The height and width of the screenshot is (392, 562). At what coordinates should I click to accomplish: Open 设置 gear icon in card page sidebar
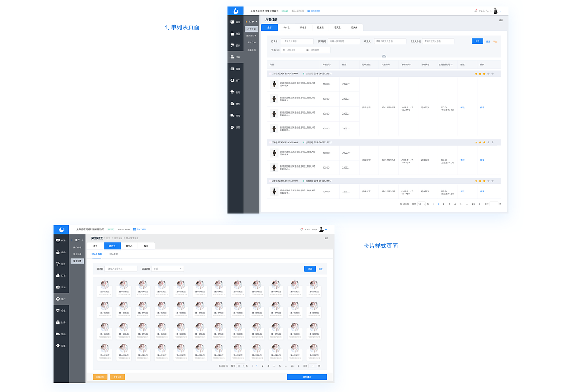pos(58,346)
